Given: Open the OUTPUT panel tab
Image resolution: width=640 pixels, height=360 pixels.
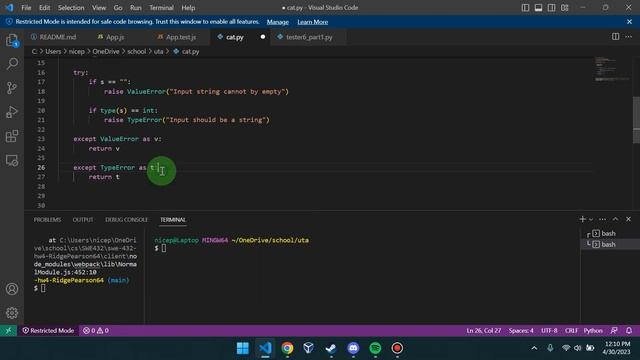Looking at the screenshot, I should coord(83,220).
